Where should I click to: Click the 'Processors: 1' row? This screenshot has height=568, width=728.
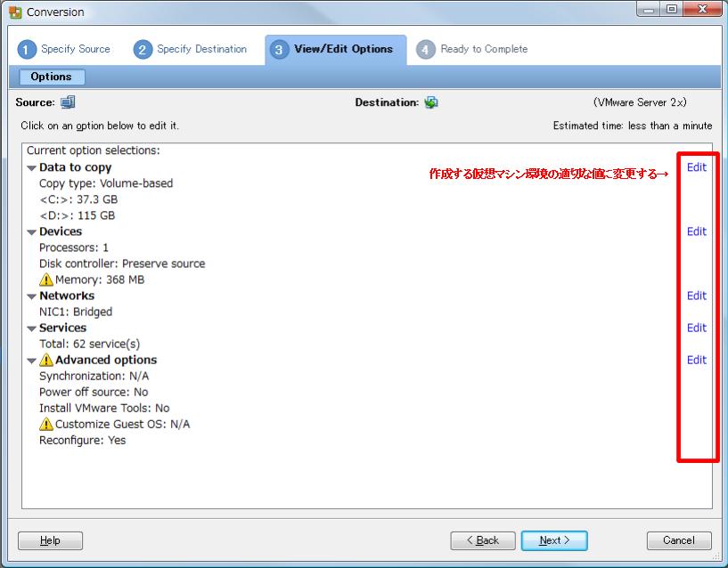coord(74,247)
